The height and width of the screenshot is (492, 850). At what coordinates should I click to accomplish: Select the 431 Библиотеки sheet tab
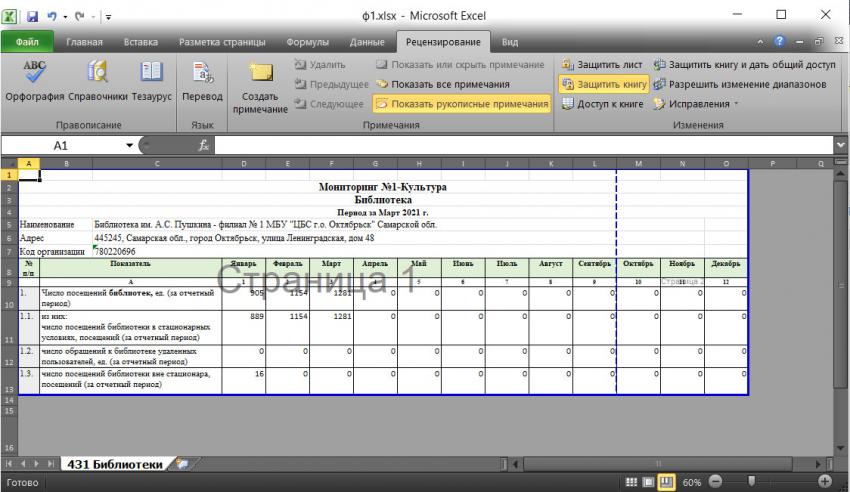click(114, 464)
